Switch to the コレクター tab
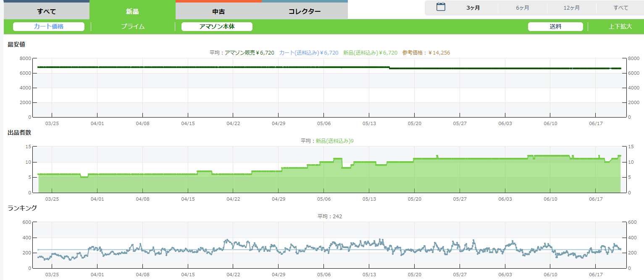Screen dimensions: 644x280 click(x=305, y=11)
